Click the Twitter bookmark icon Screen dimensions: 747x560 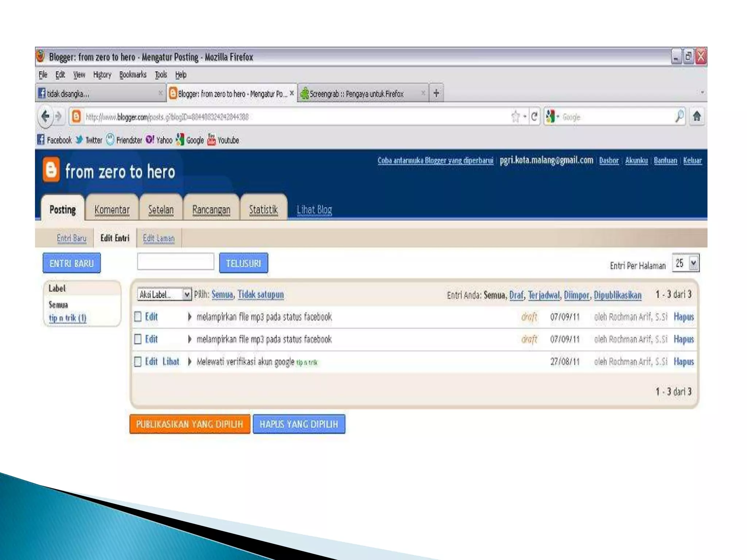click(79, 140)
